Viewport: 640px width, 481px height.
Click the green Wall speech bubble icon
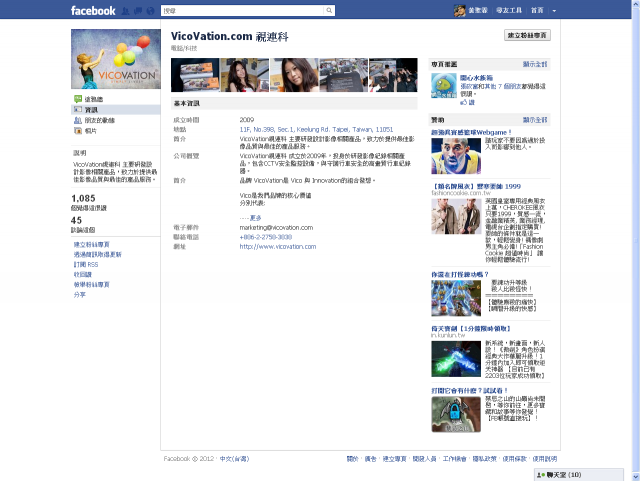pyautogui.click(x=78, y=99)
